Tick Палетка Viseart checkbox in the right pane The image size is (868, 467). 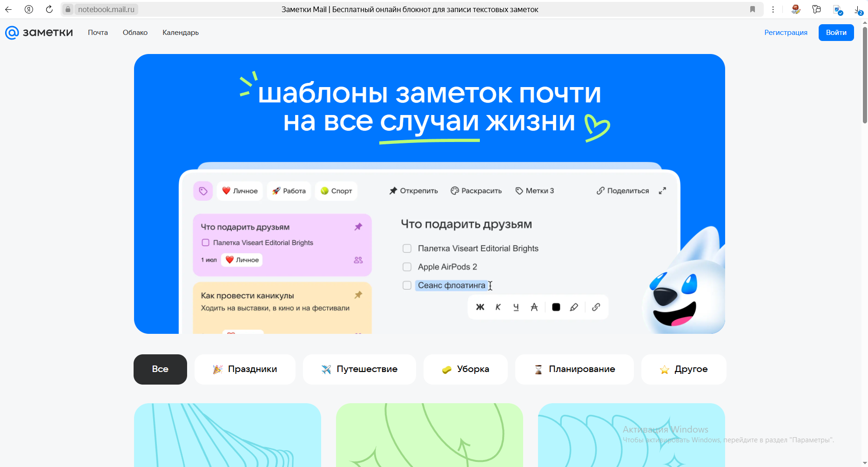(x=407, y=249)
